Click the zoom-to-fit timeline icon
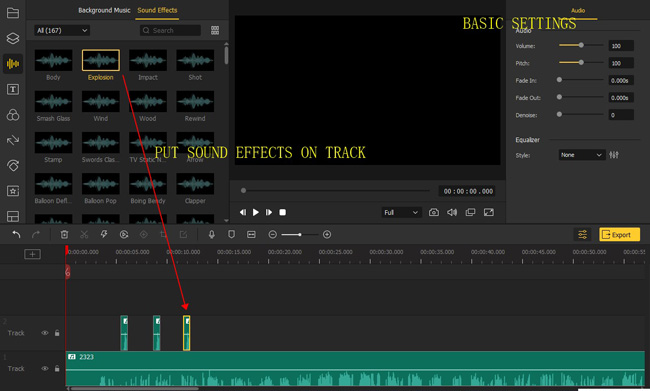The width and height of the screenshot is (650, 391). click(251, 235)
